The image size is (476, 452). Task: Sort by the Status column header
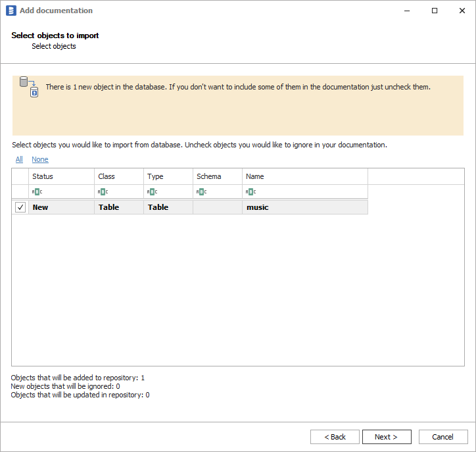point(61,176)
